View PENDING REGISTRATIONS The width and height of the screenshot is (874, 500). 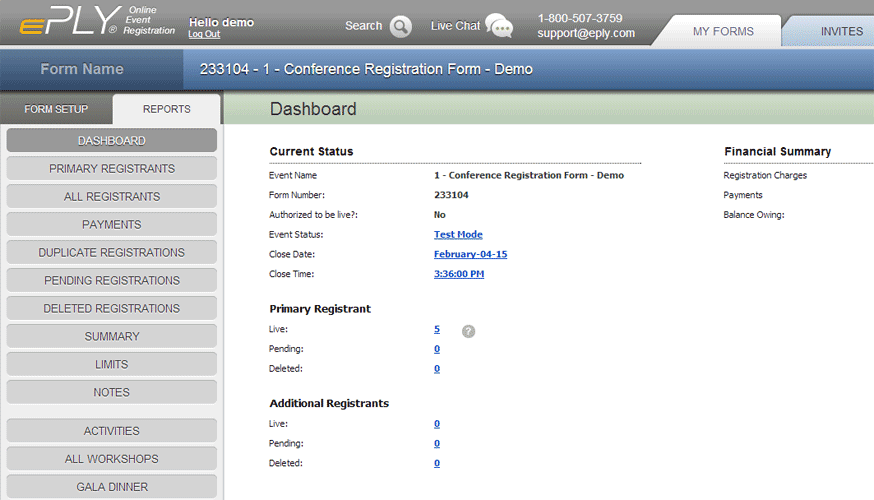[x=111, y=280]
